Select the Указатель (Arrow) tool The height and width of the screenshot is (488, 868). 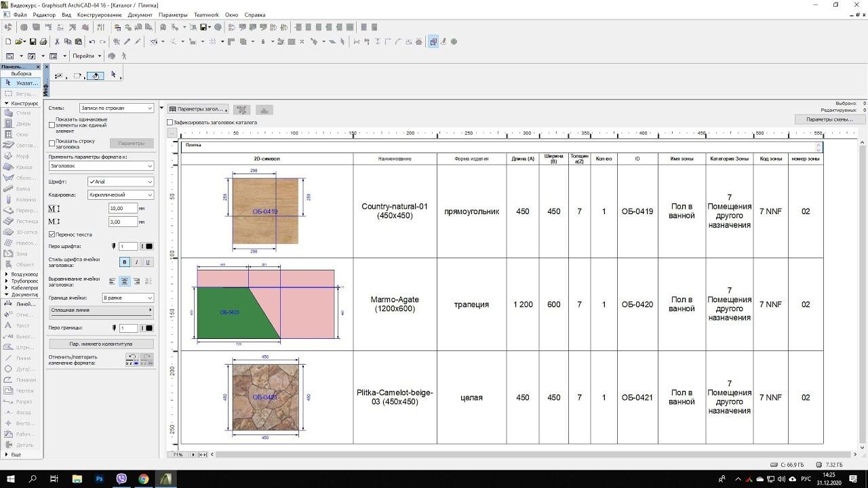22,83
